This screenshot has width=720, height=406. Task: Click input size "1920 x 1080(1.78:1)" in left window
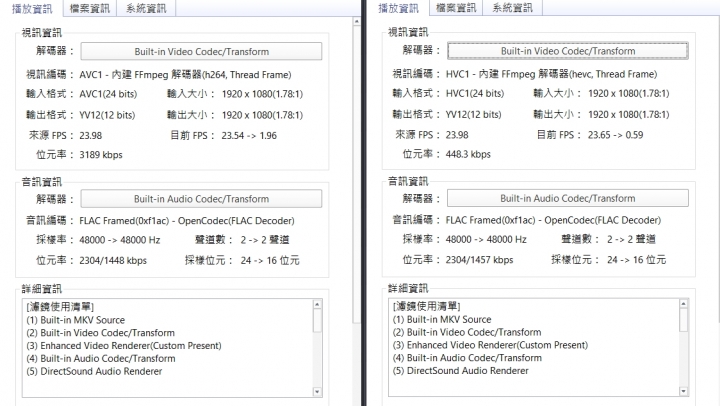(262, 95)
